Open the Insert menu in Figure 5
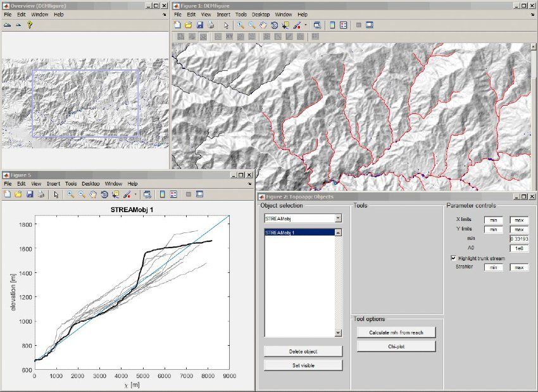The height and width of the screenshot is (392, 538). click(x=53, y=184)
